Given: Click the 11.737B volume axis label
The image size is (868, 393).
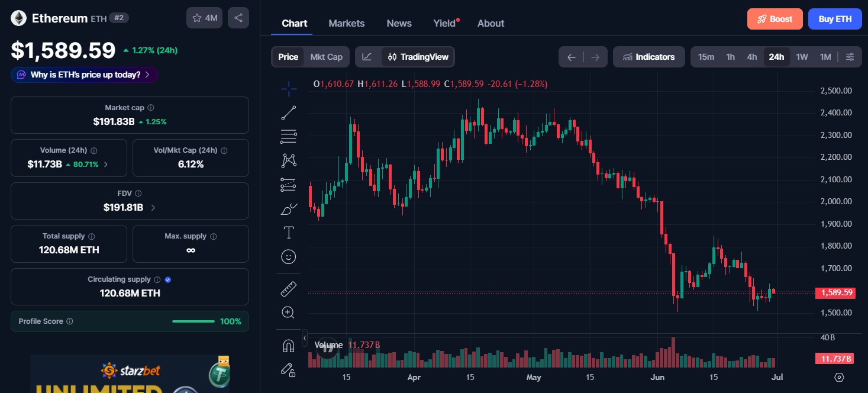Looking at the screenshot, I should 835,359.
